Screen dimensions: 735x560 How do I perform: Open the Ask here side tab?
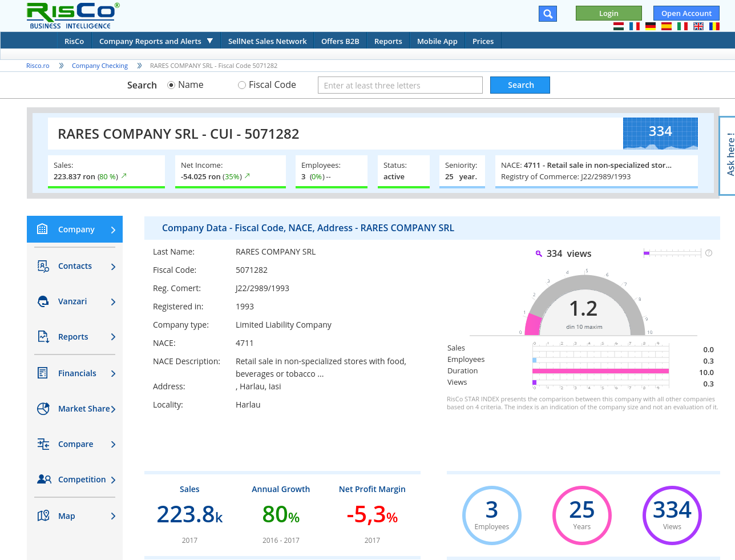click(x=728, y=155)
